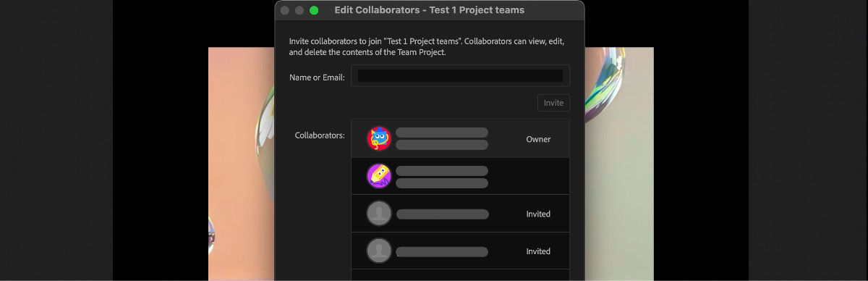868x281 pixels.
Task: Click the Invite button
Action: 553,103
